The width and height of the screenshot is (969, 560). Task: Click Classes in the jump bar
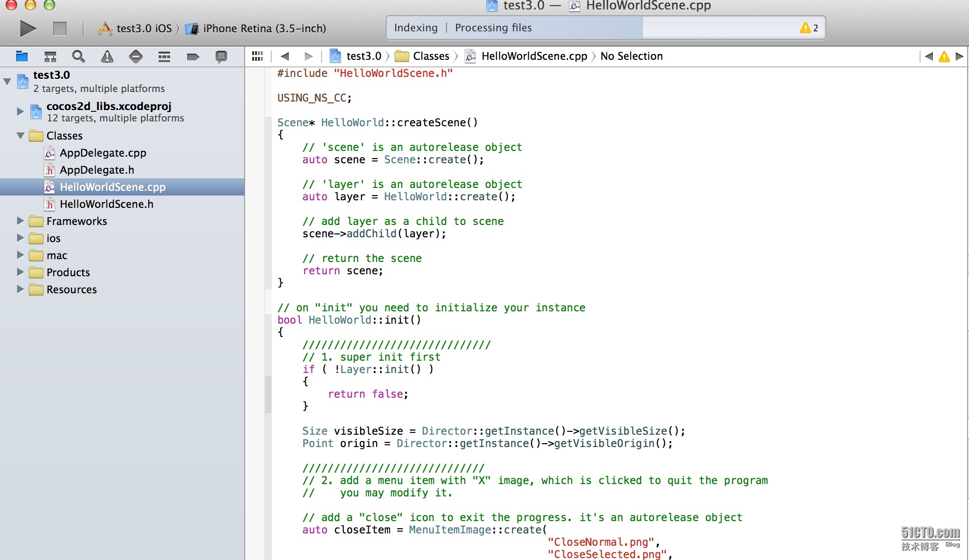(x=422, y=56)
